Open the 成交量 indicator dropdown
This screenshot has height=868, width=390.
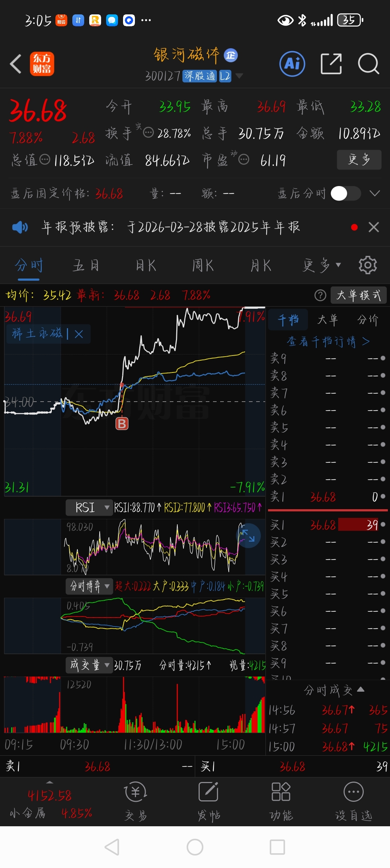(89, 665)
